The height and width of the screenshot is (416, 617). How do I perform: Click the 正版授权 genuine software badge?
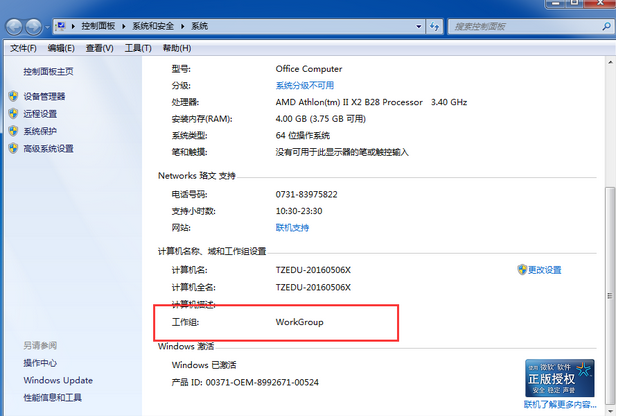click(560, 378)
